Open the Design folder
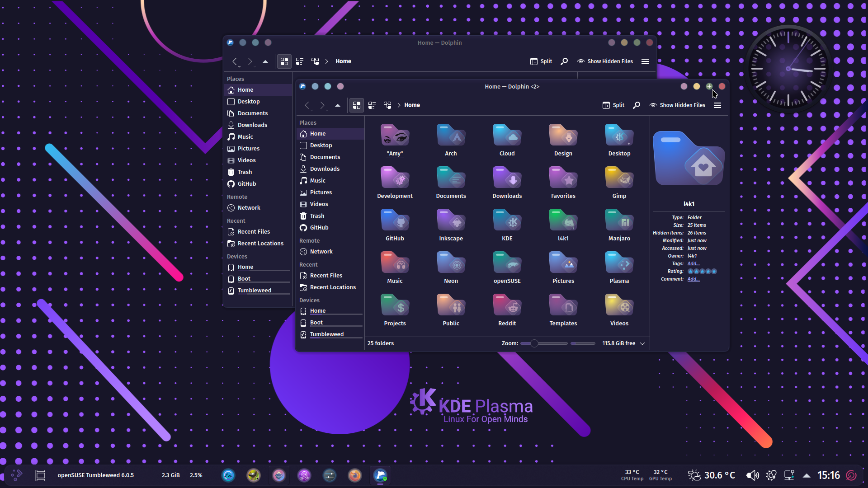868x488 pixels. pyautogui.click(x=563, y=140)
